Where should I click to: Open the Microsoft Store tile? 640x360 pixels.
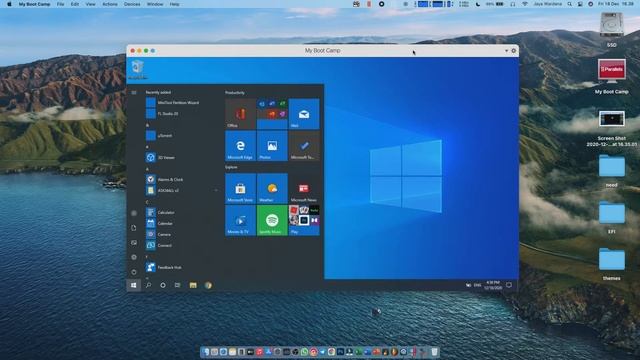[x=240, y=189]
